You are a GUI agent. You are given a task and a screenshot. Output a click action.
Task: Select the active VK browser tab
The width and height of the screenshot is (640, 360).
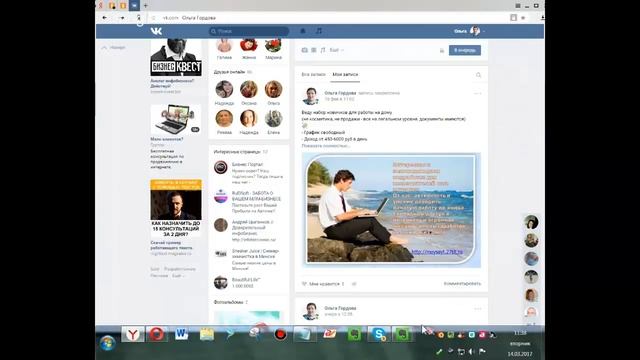(x=134, y=6)
